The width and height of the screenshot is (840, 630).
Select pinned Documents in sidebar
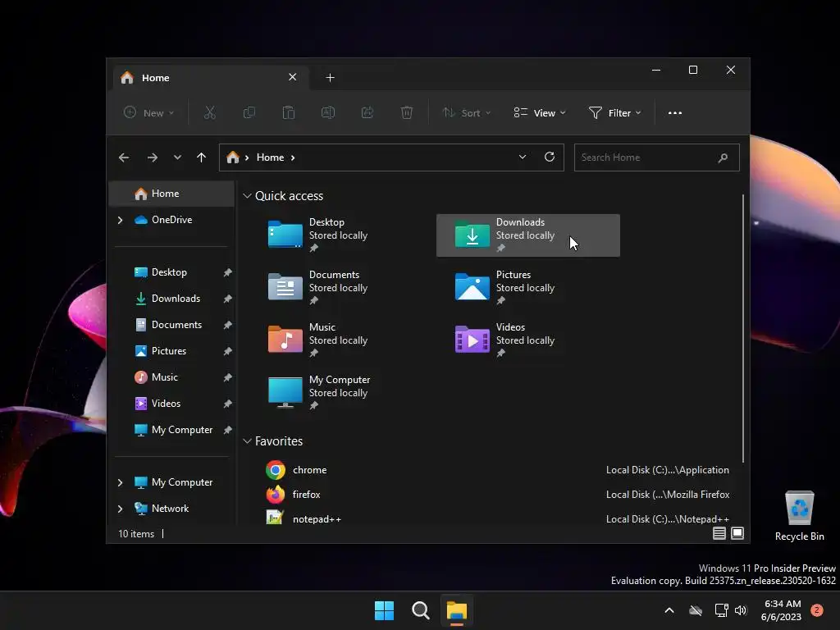click(171, 325)
